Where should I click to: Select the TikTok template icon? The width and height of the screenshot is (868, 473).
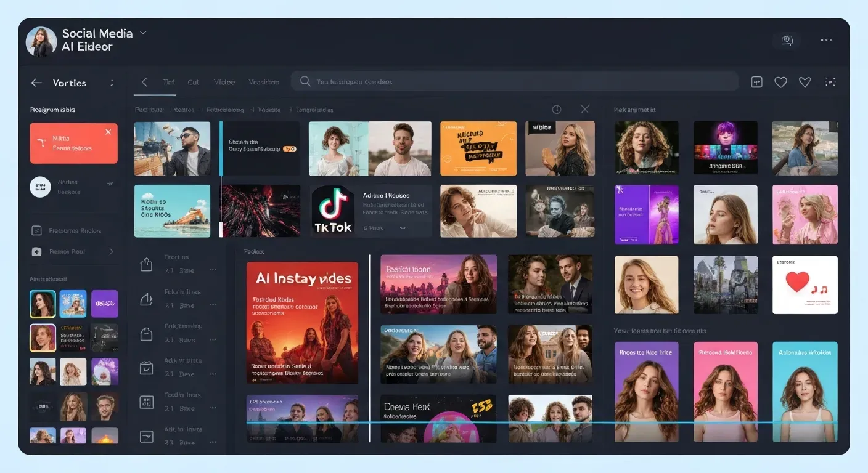(x=333, y=211)
